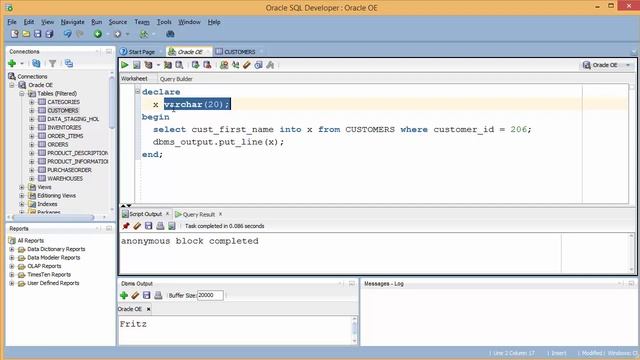Click the Open folder icon in main toolbar

click(x=26, y=34)
